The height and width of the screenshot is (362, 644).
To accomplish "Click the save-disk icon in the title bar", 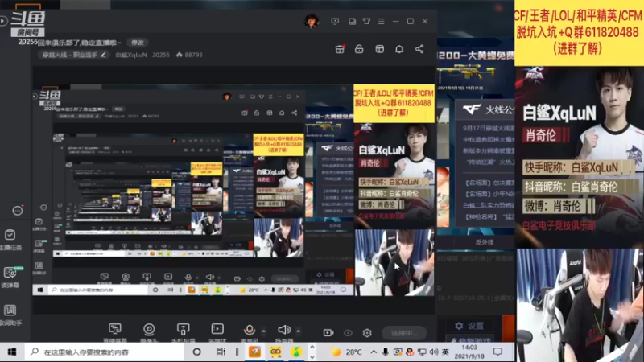I will (352, 21).
